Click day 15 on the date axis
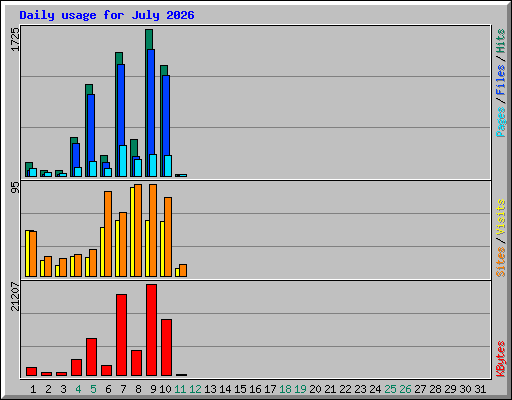Image resolution: width=512 pixels, height=400 pixels. tap(240, 389)
